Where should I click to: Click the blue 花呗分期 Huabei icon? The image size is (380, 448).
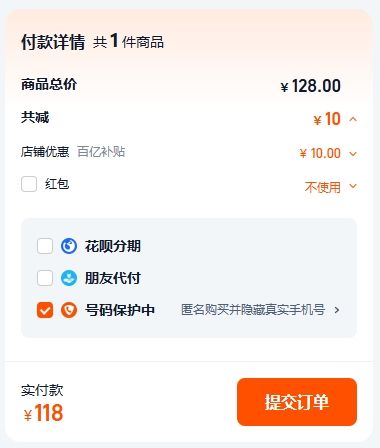point(69,246)
